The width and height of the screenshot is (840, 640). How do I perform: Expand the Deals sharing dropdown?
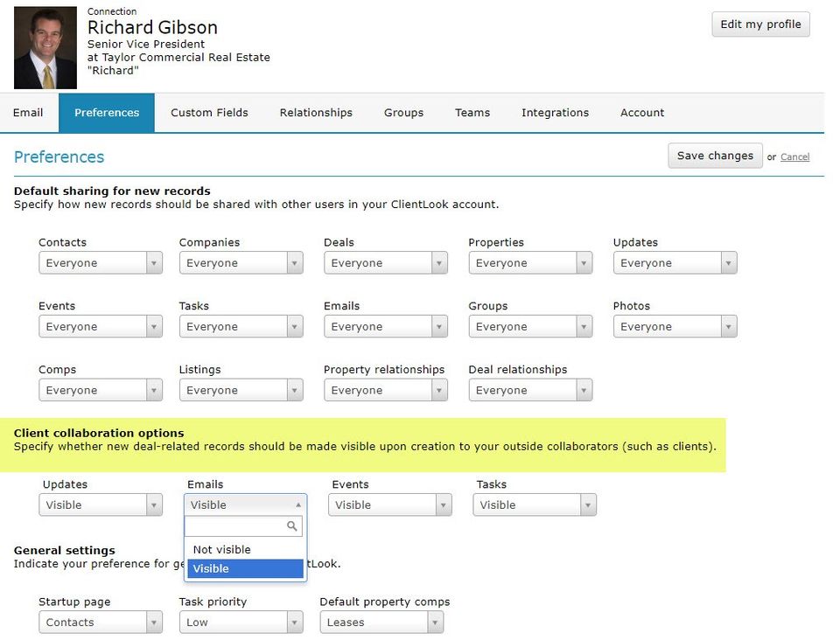(x=385, y=263)
